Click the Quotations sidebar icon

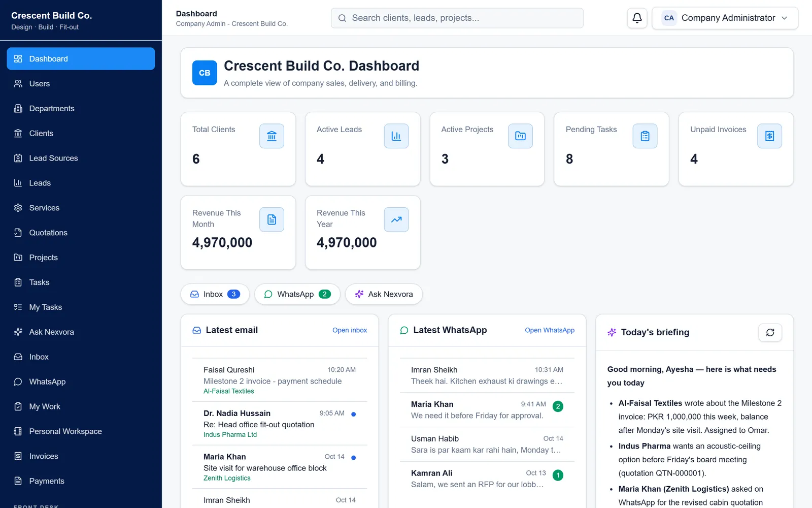point(18,233)
